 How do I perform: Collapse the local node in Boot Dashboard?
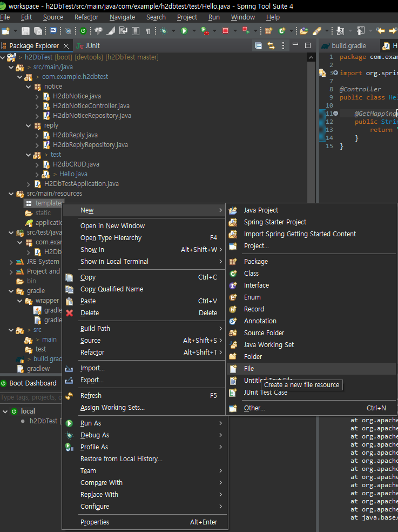point(5,411)
